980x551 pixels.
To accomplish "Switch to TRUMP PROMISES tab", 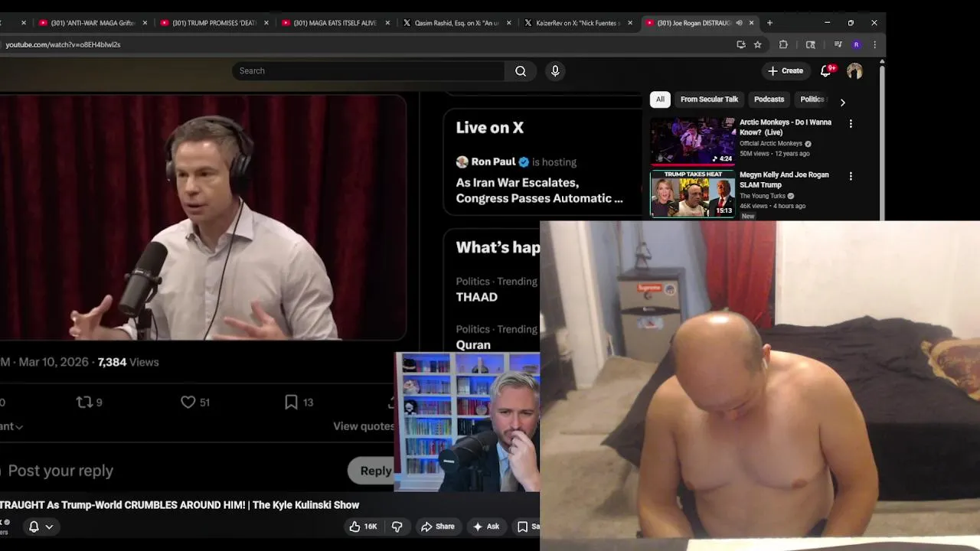I will pyautogui.click(x=214, y=23).
